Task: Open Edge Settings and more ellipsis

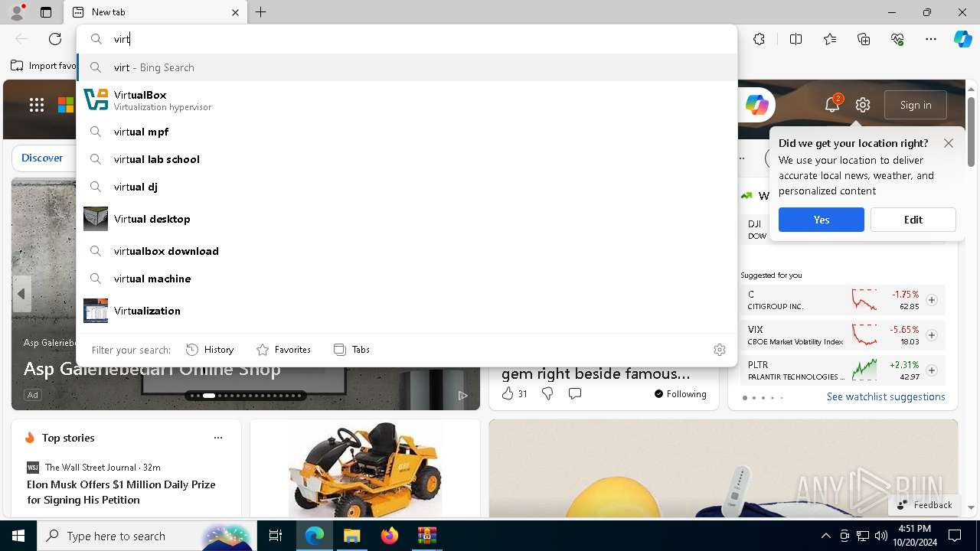Action: pyautogui.click(x=931, y=39)
